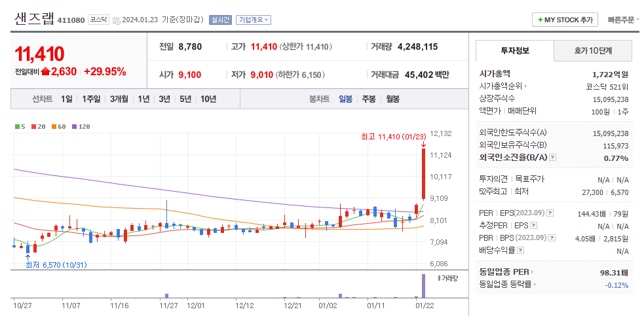This screenshot has height=316, width=644.
Task: Click the help icon beside 외국인소진율(B/A)
Action: (x=552, y=158)
